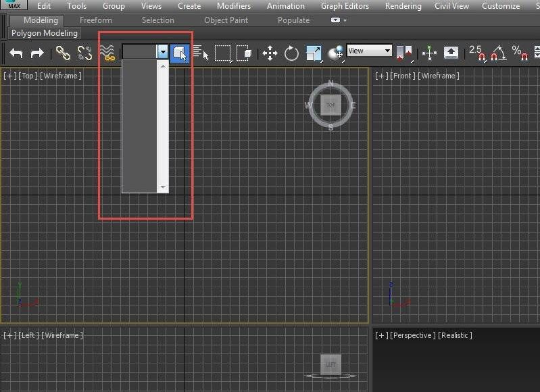
Task: Switch to the Freeform ribbon tab
Action: pyautogui.click(x=96, y=20)
